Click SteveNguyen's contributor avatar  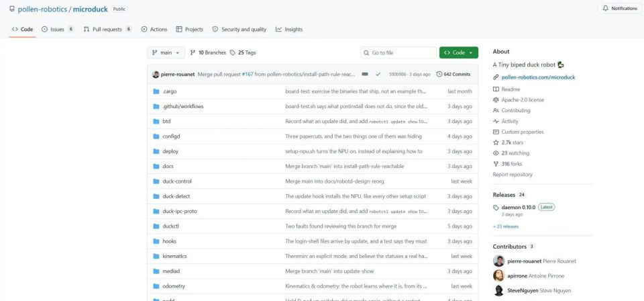pyautogui.click(x=498, y=290)
